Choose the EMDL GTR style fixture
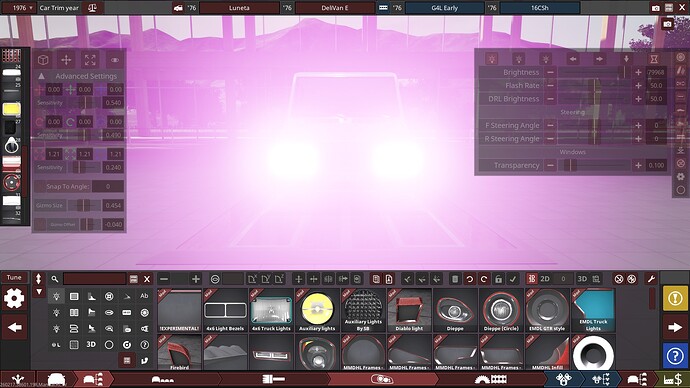 pos(547,310)
